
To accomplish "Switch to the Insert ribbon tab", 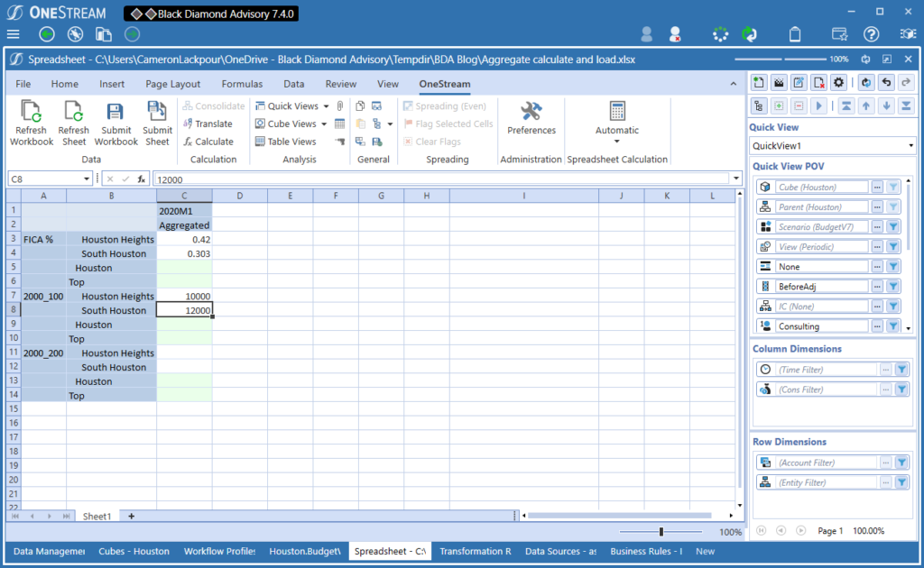I will point(111,84).
